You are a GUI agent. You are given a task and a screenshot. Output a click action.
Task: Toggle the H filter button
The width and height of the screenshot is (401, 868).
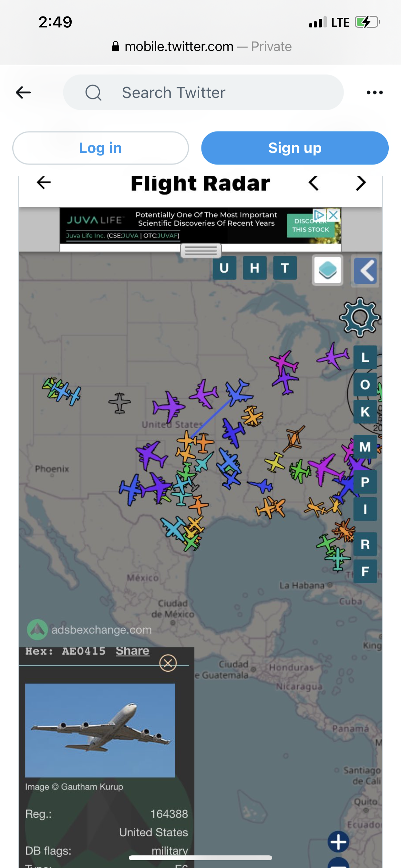point(255,268)
